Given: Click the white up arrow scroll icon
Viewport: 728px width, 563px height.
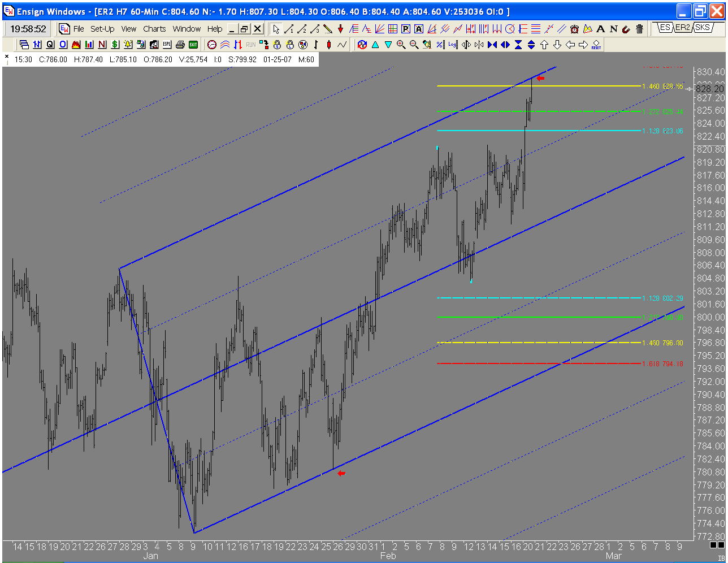Looking at the screenshot, I should point(544,45).
